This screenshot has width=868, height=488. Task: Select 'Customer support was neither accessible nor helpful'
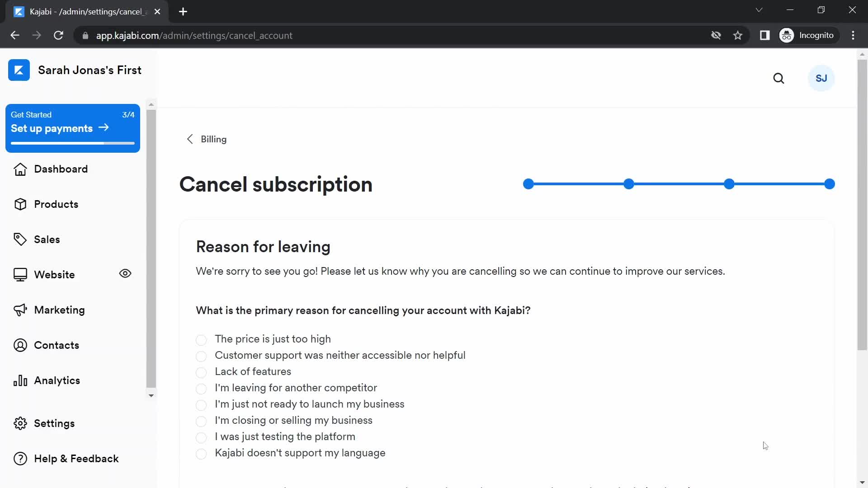click(x=201, y=356)
